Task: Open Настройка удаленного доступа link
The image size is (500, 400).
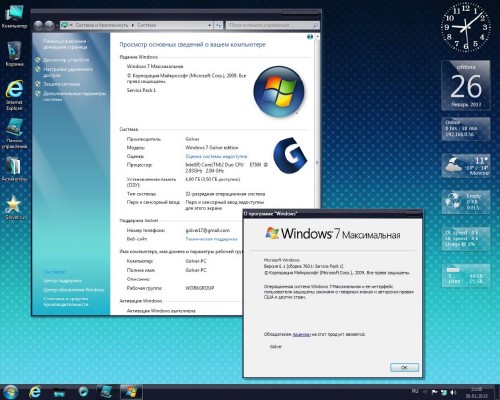Action: coord(68,72)
